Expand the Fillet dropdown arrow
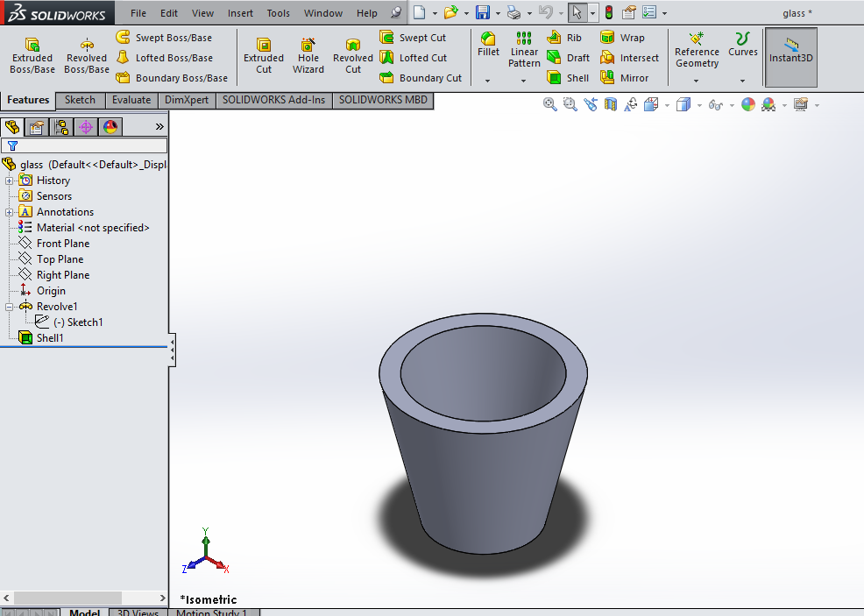864x616 pixels. coord(488,81)
